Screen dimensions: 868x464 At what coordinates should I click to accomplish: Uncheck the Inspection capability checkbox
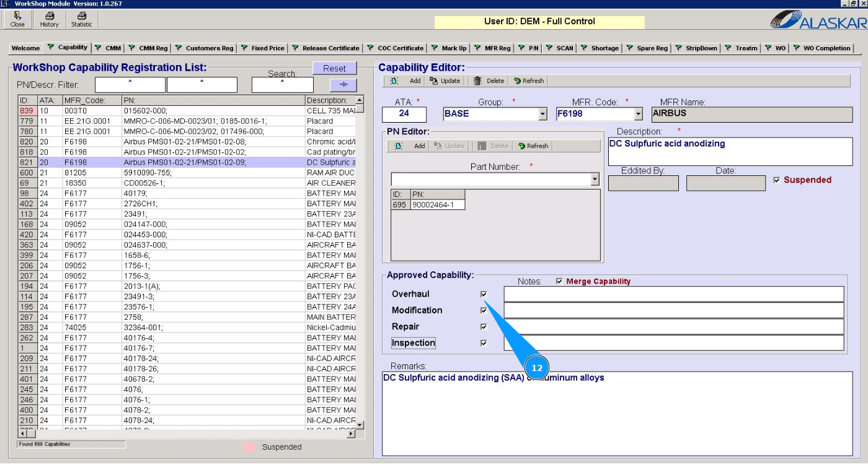[x=484, y=343]
